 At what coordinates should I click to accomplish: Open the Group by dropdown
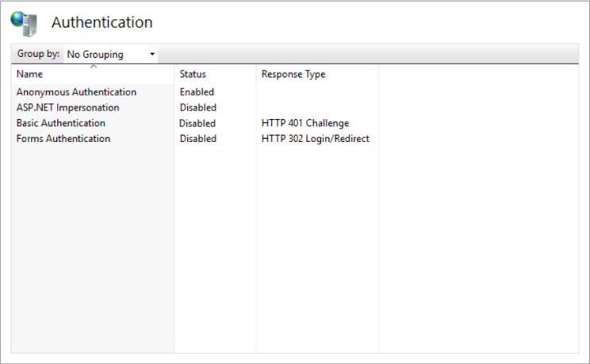[x=110, y=55]
